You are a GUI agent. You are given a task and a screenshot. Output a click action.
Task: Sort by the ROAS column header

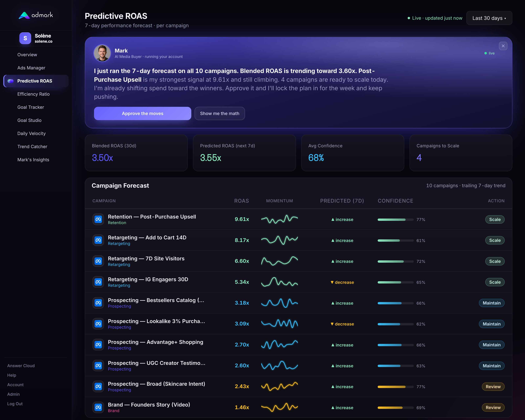[x=241, y=201]
